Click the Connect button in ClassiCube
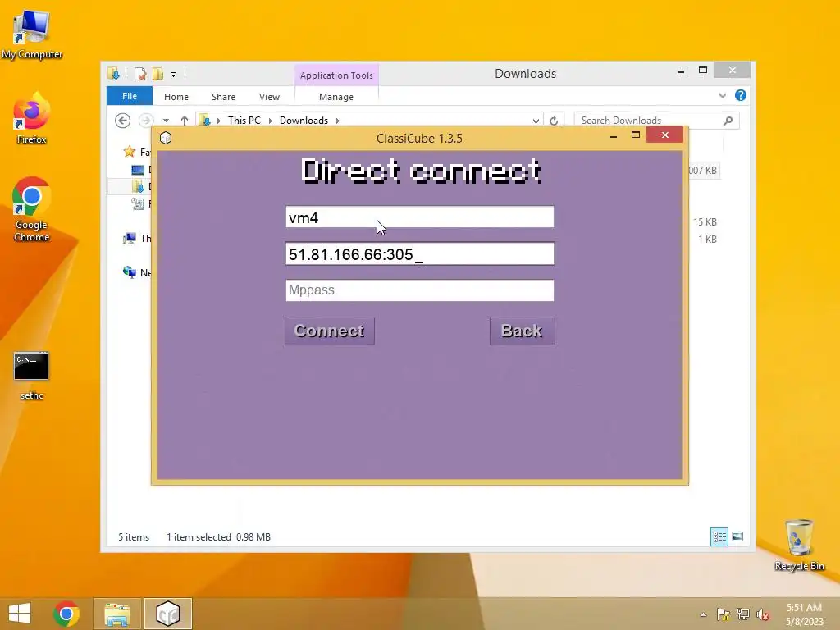The width and height of the screenshot is (840, 630). click(x=330, y=331)
